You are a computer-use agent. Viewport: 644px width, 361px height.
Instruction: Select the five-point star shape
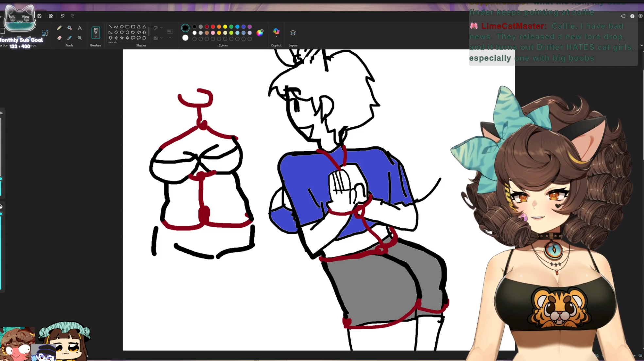(x=122, y=38)
